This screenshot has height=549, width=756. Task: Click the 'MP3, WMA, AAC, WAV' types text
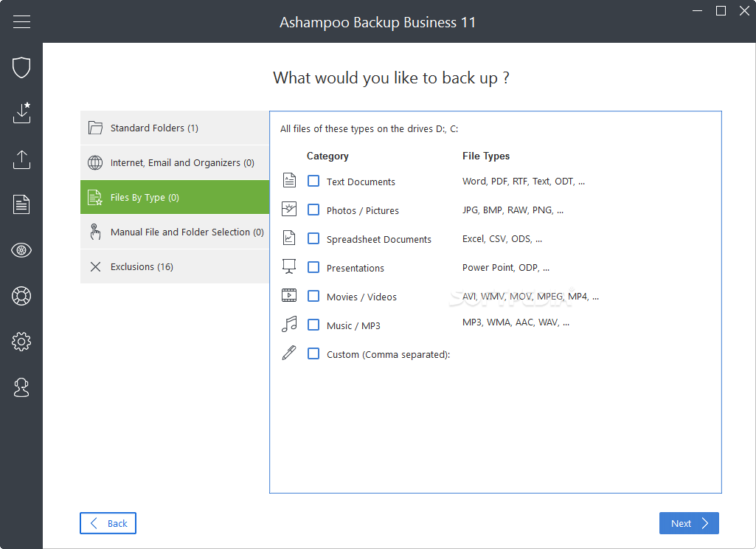516,322
